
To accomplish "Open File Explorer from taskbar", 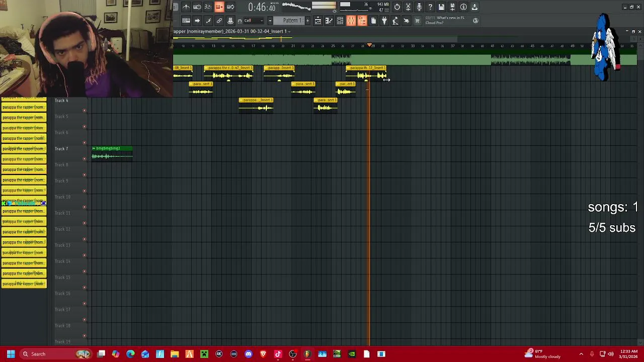I will [175, 354].
